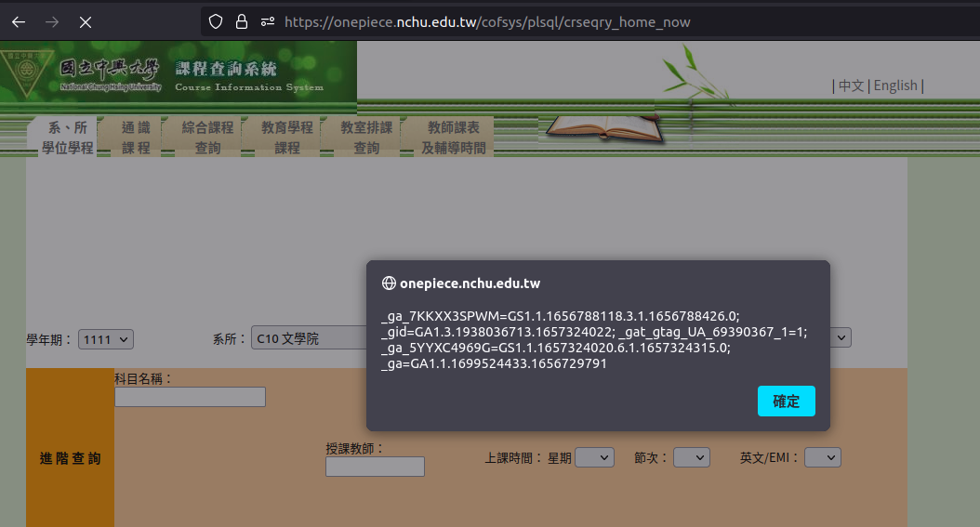The image size is (980, 527).
Task: Switch language to English
Action: click(x=895, y=86)
